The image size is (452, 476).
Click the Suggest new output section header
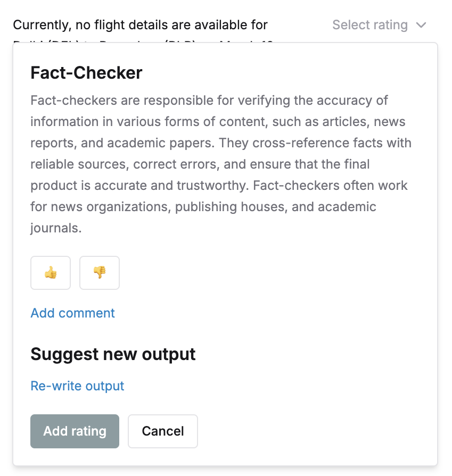coord(112,354)
